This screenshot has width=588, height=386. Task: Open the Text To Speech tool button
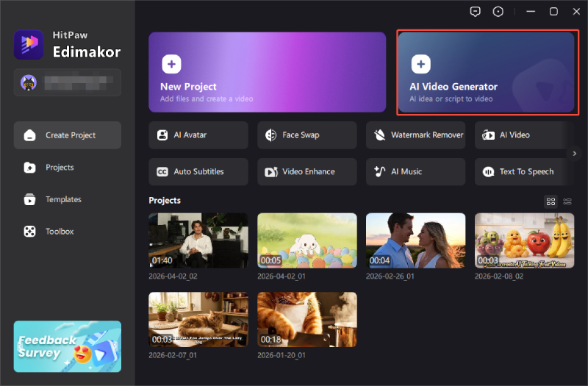pos(524,172)
